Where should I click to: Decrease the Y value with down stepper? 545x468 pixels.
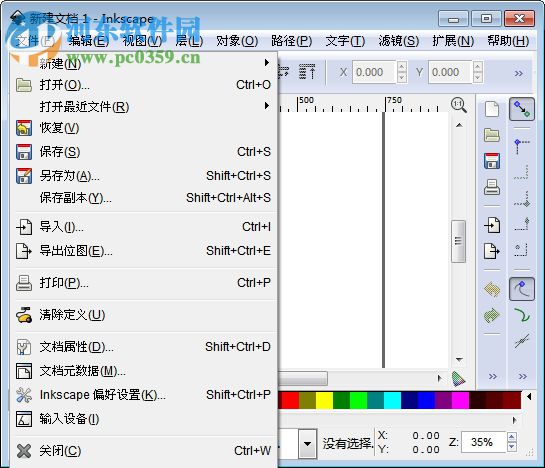pyautogui.click(x=478, y=78)
